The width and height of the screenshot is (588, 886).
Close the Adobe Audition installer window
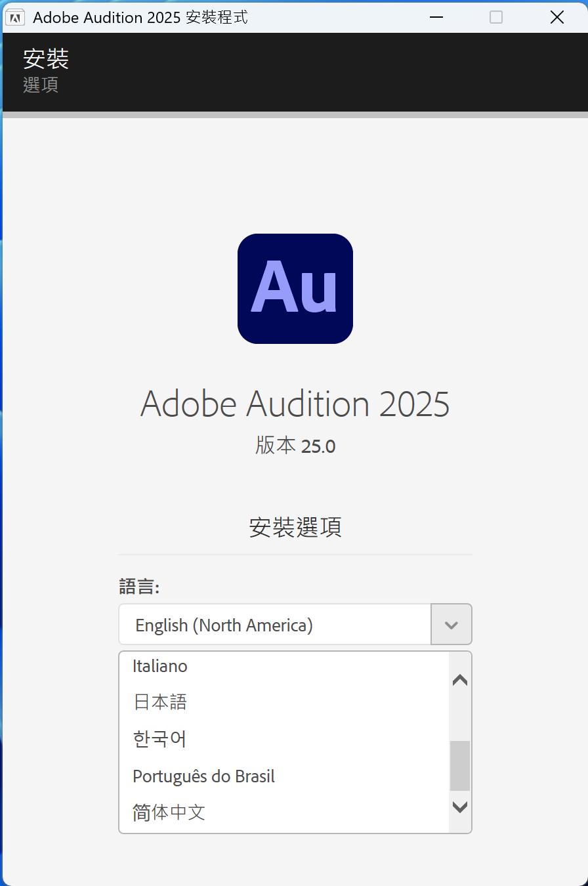(556, 17)
